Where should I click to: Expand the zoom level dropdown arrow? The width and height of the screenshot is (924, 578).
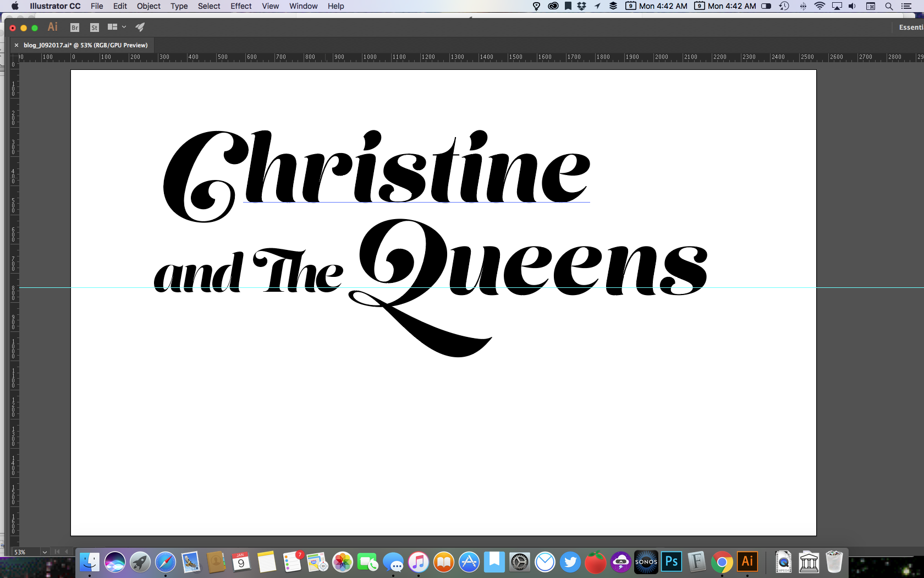pos(45,552)
